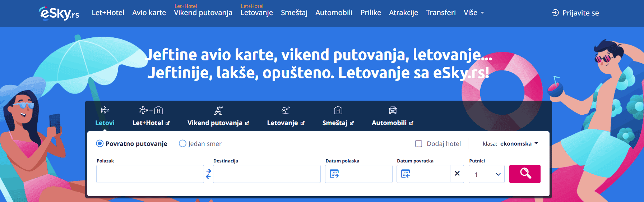Click the Datum polaska field
The width and height of the screenshot is (644, 202).
pos(359,174)
